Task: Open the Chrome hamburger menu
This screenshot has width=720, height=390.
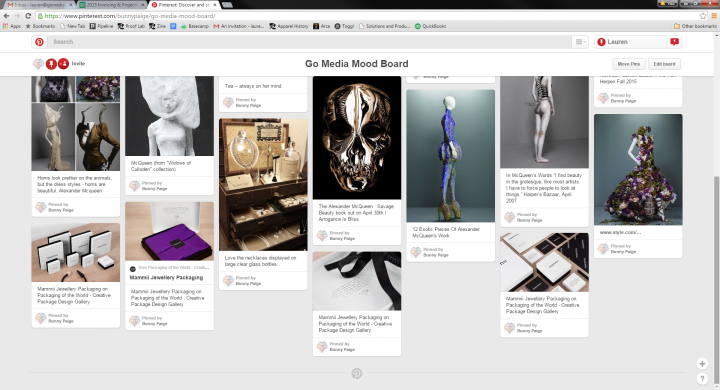Action: click(714, 16)
